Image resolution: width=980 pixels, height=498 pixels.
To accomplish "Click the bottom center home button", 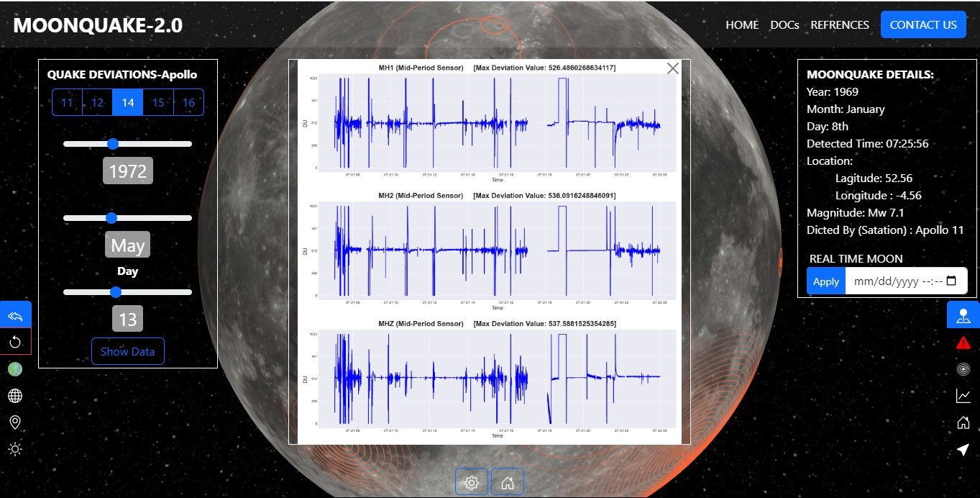I will click(508, 482).
